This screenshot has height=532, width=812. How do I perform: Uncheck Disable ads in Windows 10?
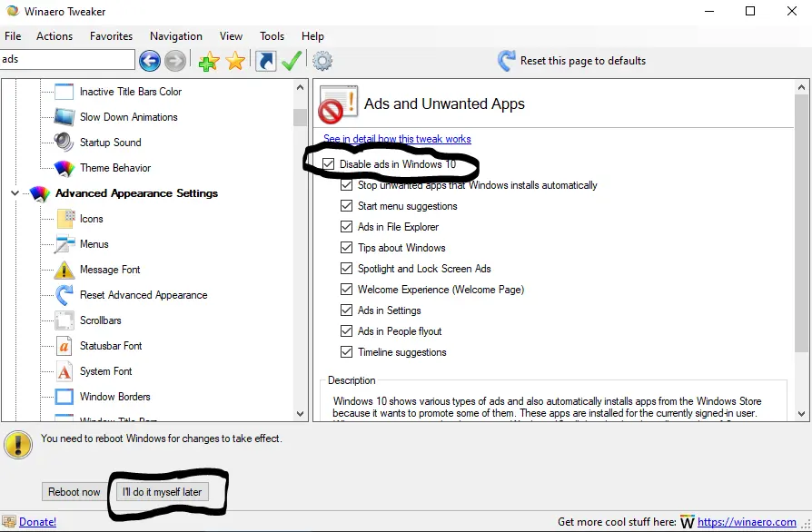[328, 164]
